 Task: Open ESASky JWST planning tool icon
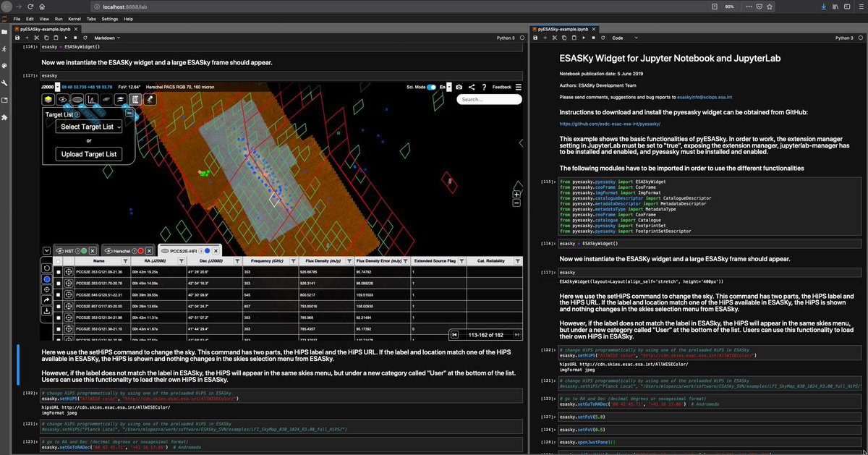tap(150, 99)
